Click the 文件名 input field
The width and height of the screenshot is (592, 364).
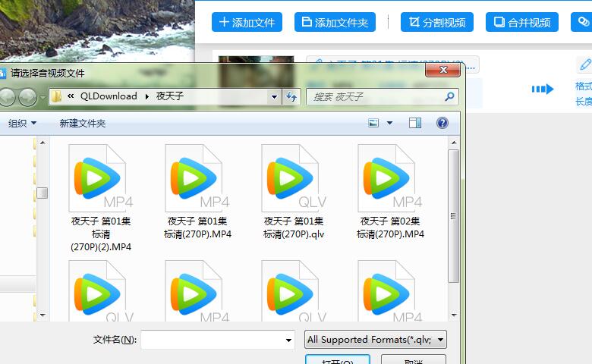pos(217,340)
